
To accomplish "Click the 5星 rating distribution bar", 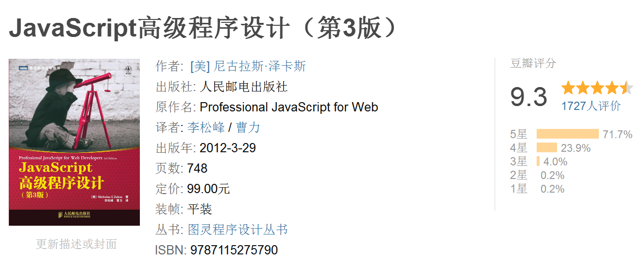I will coord(567,134).
